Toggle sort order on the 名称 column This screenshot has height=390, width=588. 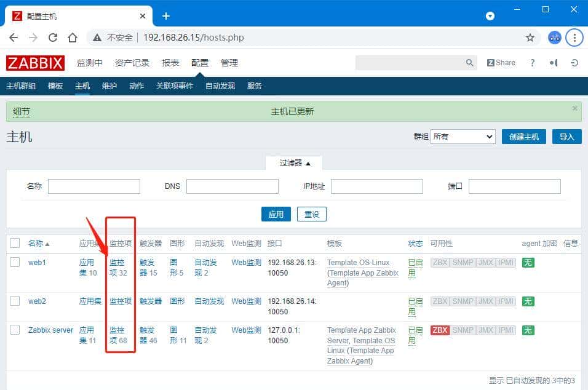(36, 242)
